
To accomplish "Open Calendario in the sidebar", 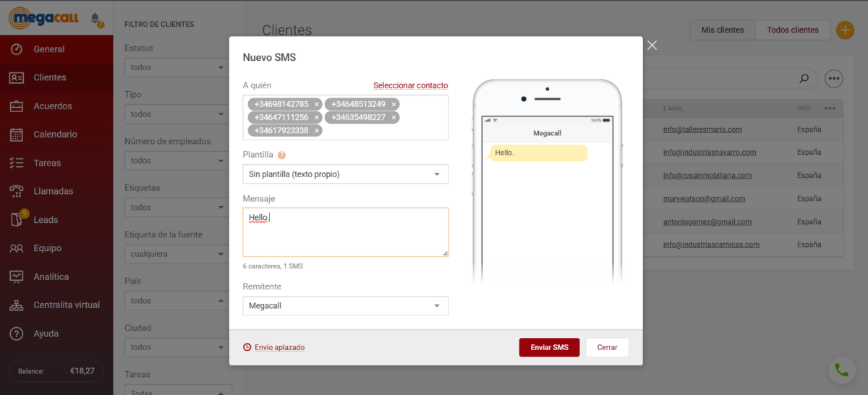I will pos(55,135).
